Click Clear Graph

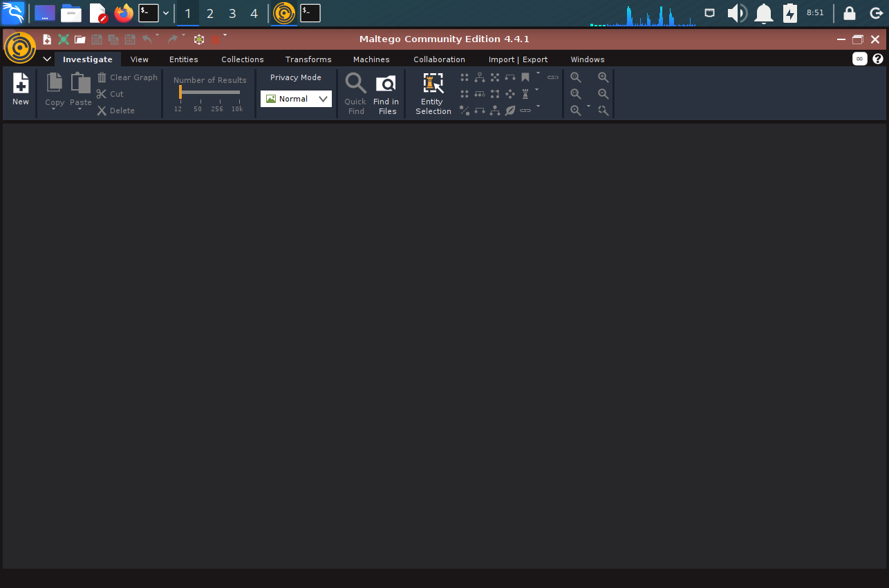tap(127, 77)
